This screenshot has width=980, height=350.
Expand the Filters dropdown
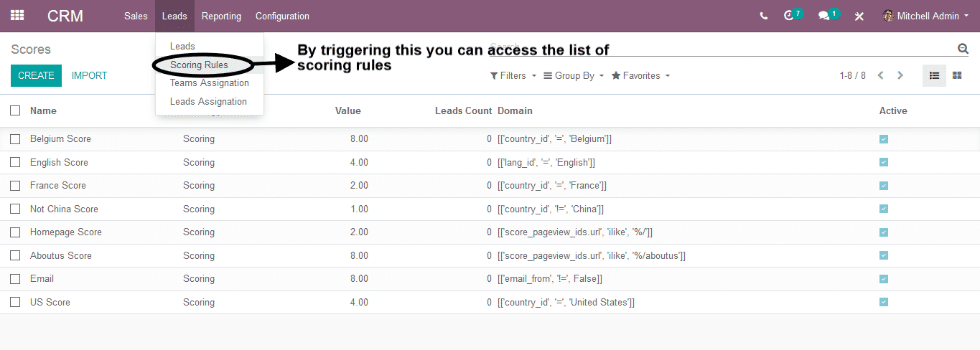[513, 75]
